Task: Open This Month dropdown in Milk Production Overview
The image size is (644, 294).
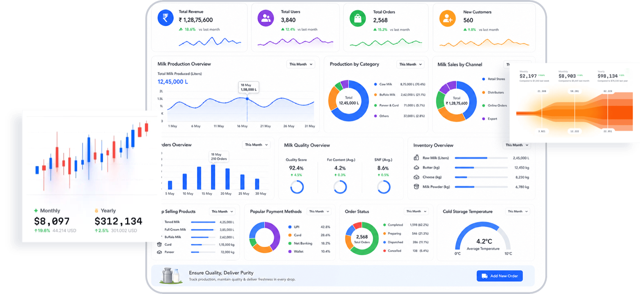Action: [301, 64]
